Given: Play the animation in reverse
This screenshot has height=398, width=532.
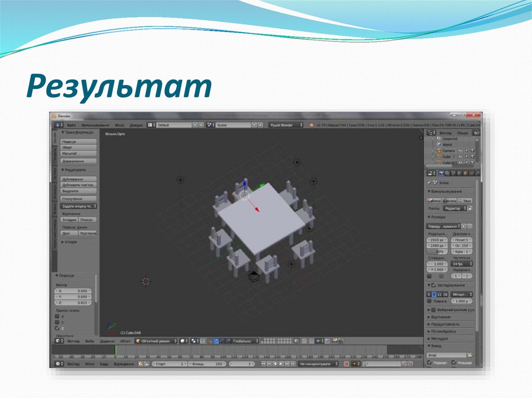Looking at the screenshot, I should pos(275,364).
